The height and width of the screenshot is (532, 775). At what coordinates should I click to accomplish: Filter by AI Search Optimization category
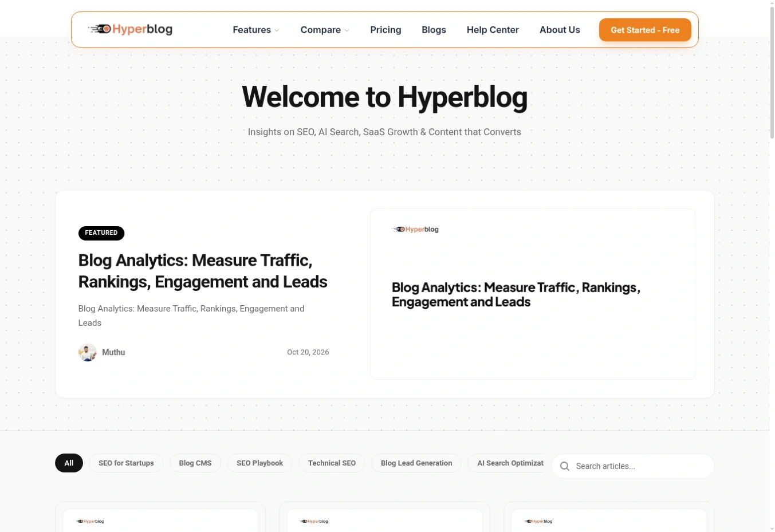pyautogui.click(x=506, y=463)
